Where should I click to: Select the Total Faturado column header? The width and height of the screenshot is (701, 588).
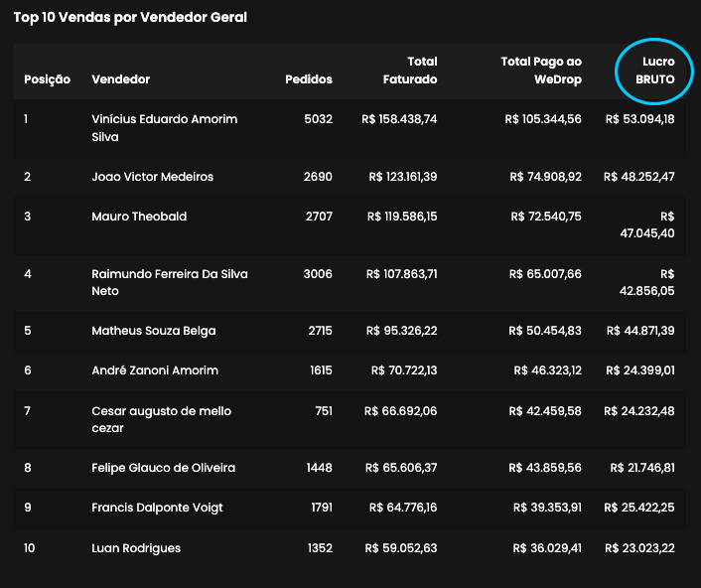[x=410, y=71]
